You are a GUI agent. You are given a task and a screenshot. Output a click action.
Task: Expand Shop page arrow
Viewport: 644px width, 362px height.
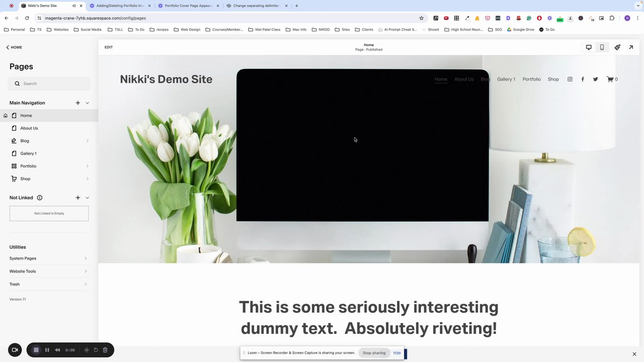click(87, 178)
